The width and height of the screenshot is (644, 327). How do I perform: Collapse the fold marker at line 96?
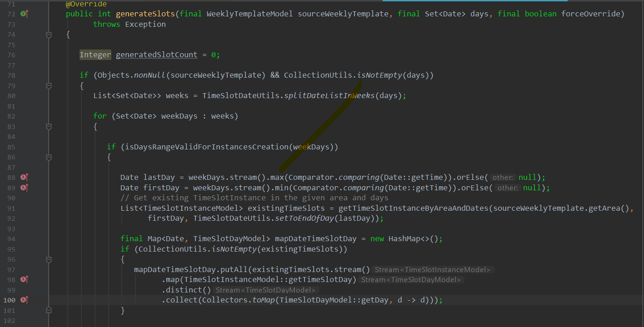(x=49, y=259)
